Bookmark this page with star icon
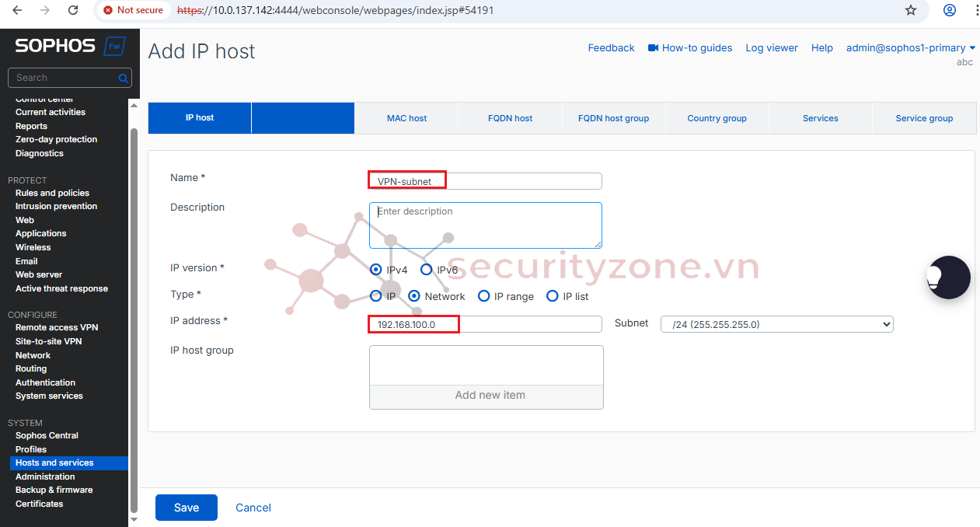 911,10
